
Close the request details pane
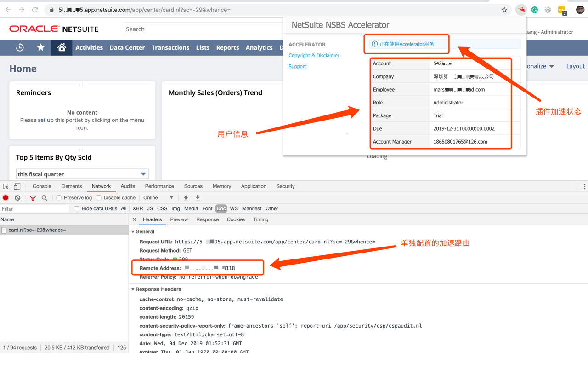(x=134, y=219)
